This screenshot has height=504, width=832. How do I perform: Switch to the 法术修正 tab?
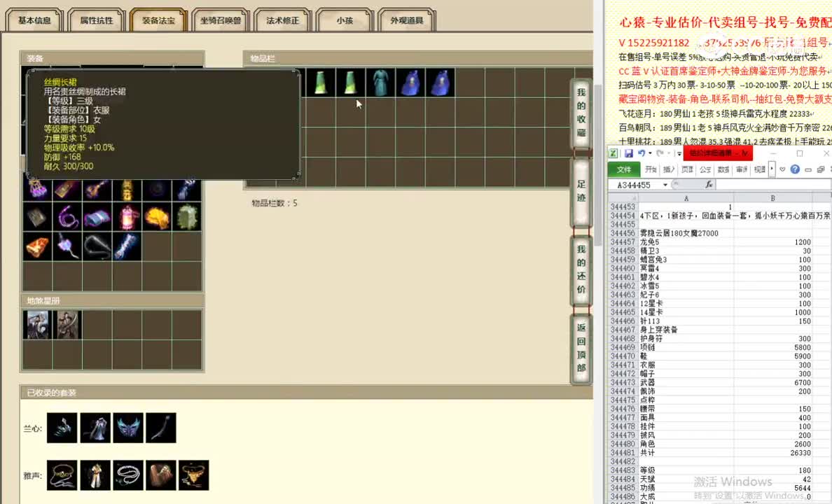click(x=283, y=20)
